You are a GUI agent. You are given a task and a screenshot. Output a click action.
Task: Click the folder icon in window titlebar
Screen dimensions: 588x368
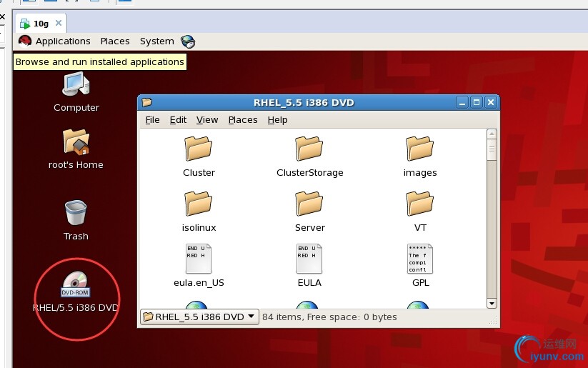click(146, 102)
